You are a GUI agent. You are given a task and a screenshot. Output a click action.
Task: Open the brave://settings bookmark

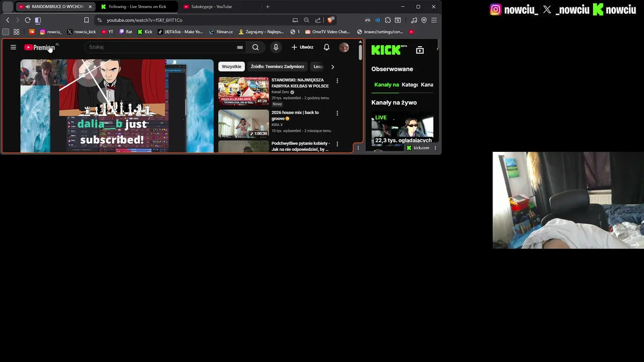[380, 32]
